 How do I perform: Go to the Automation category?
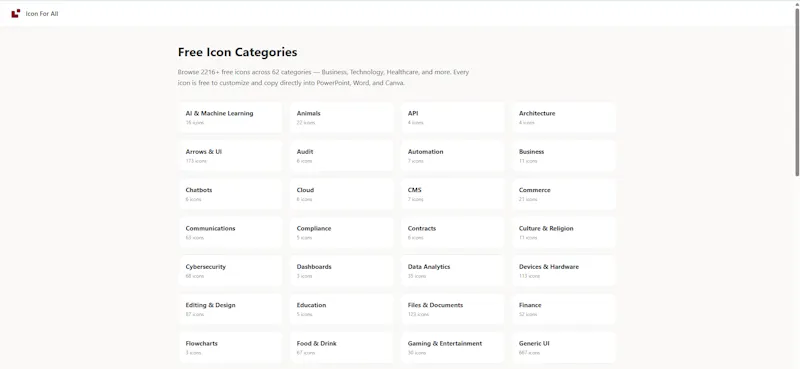(x=453, y=156)
